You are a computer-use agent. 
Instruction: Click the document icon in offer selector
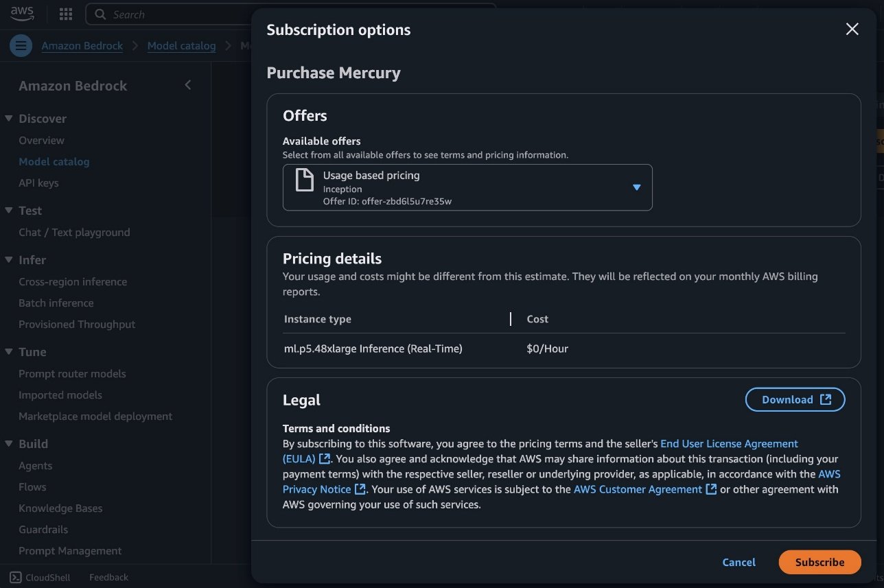pyautogui.click(x=304, y=180)
